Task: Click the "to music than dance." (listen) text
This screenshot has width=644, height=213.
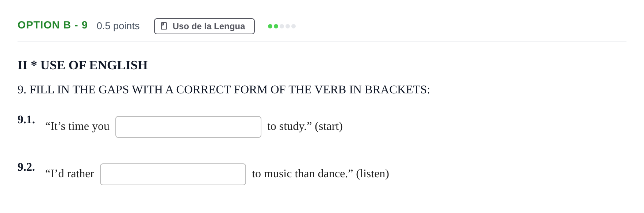Action: tap(321, 174)
